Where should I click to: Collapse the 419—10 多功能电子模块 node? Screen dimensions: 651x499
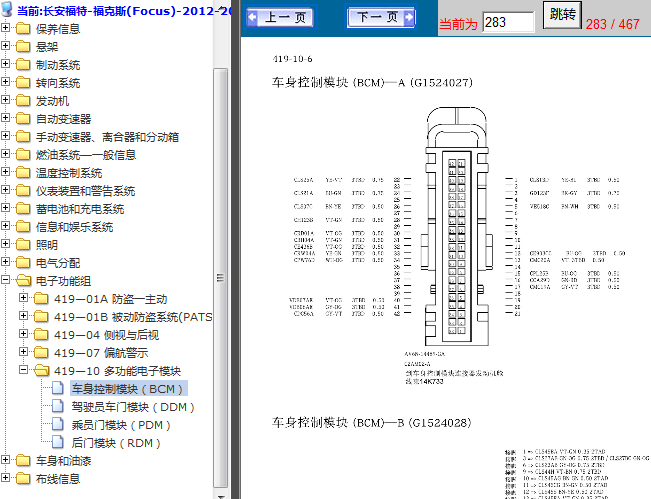pos(24,369)
